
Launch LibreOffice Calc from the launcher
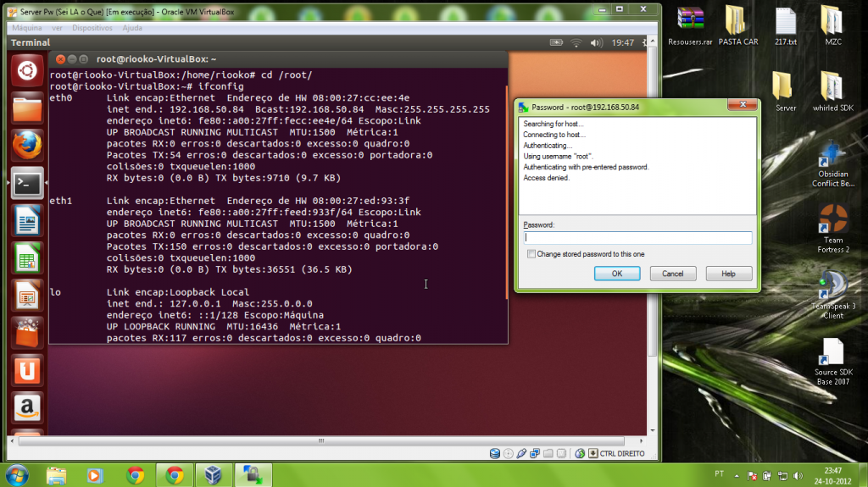[27, 257]
